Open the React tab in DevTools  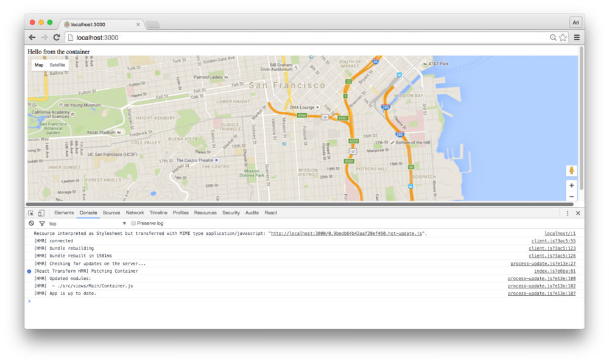(x=270, y=213)
